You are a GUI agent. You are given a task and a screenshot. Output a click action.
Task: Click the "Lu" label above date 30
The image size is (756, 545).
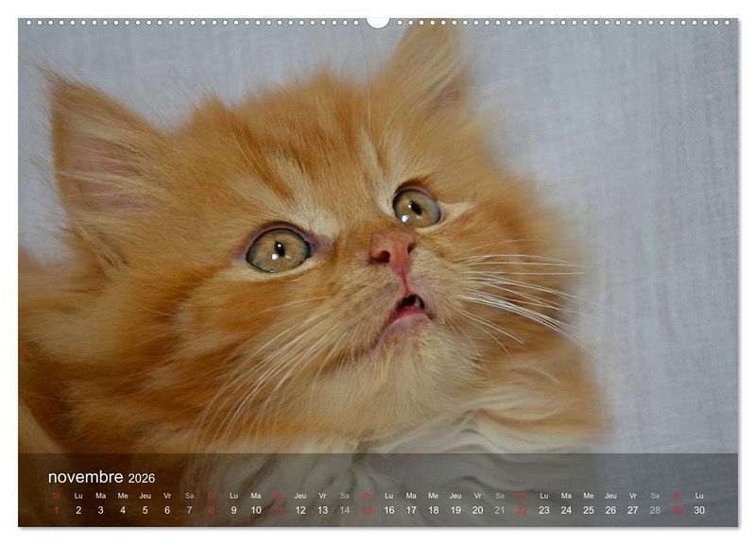699,495
